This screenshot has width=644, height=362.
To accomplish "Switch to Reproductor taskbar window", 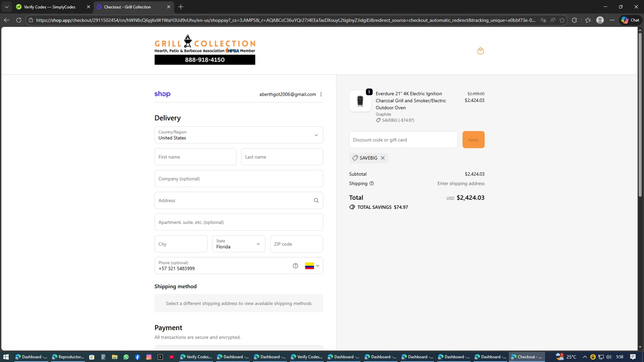I will coord(68,357).
